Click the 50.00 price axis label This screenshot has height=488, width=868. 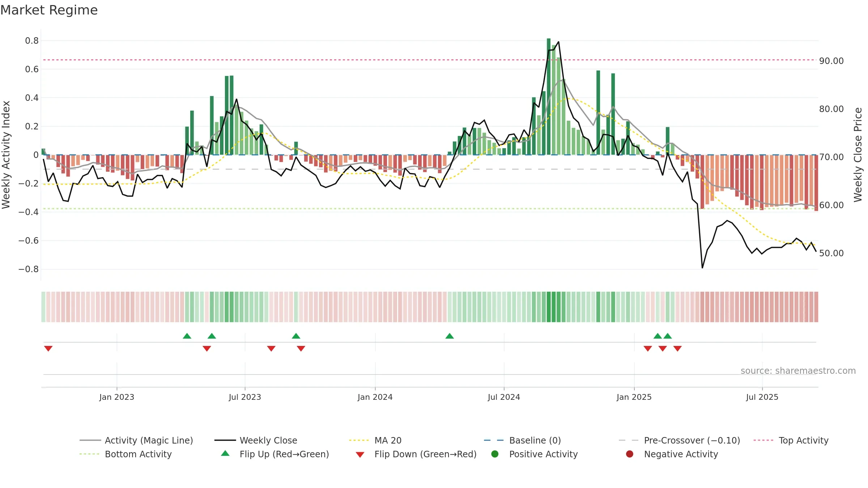point(831,253)
